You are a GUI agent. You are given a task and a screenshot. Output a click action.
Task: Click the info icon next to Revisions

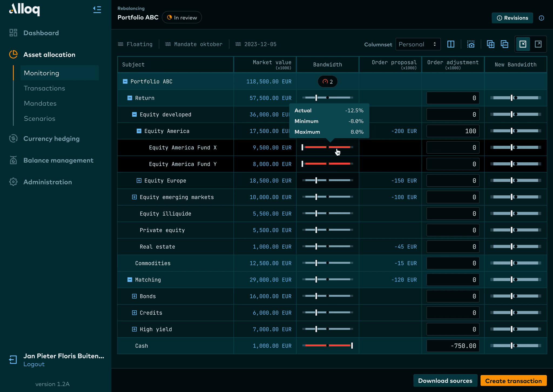(x=542, y=18)
